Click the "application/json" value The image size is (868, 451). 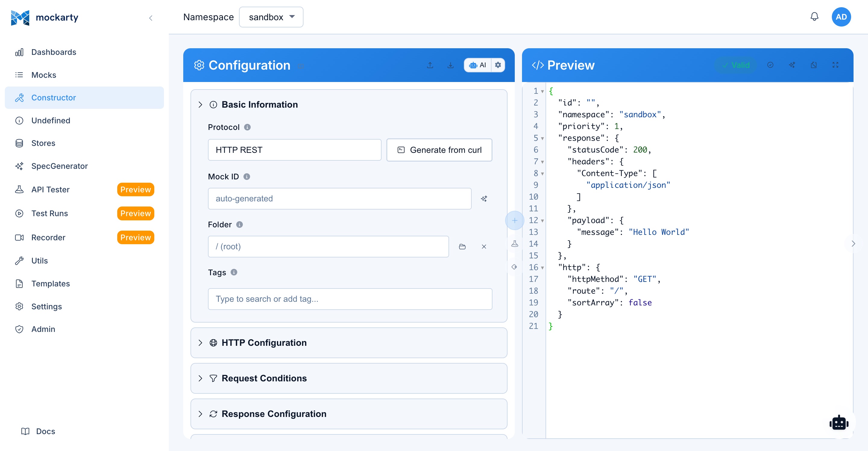(628, 185)
